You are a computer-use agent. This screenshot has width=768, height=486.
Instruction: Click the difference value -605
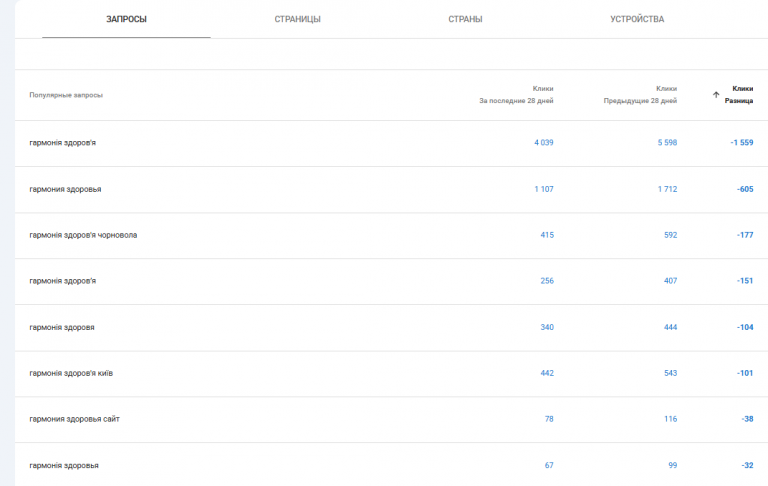[x=745, y=189]
